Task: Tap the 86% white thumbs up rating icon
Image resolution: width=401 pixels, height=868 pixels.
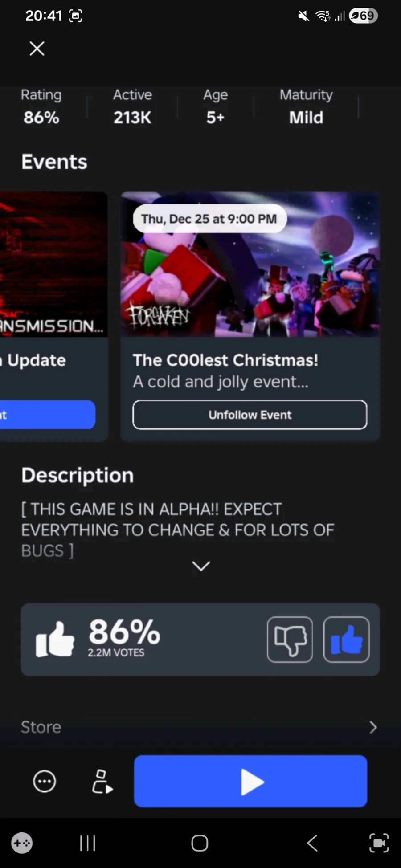Action: pos(55,640)
